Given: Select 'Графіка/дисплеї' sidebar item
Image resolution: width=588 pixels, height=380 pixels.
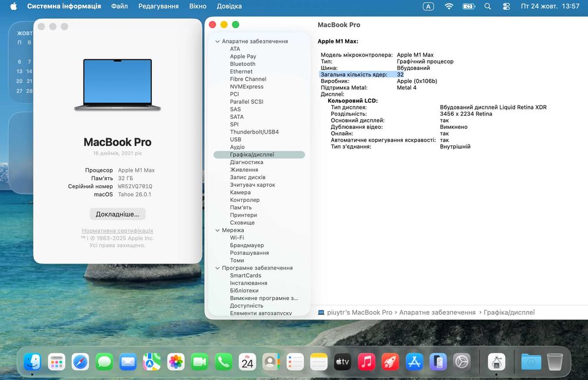Looking at the screenshot, I should [x=259, y=155].
